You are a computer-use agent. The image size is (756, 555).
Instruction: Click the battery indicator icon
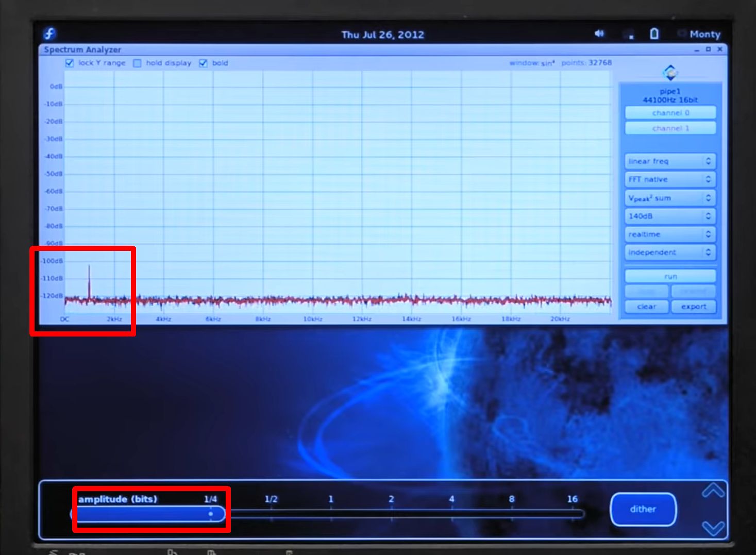[654, 34]
